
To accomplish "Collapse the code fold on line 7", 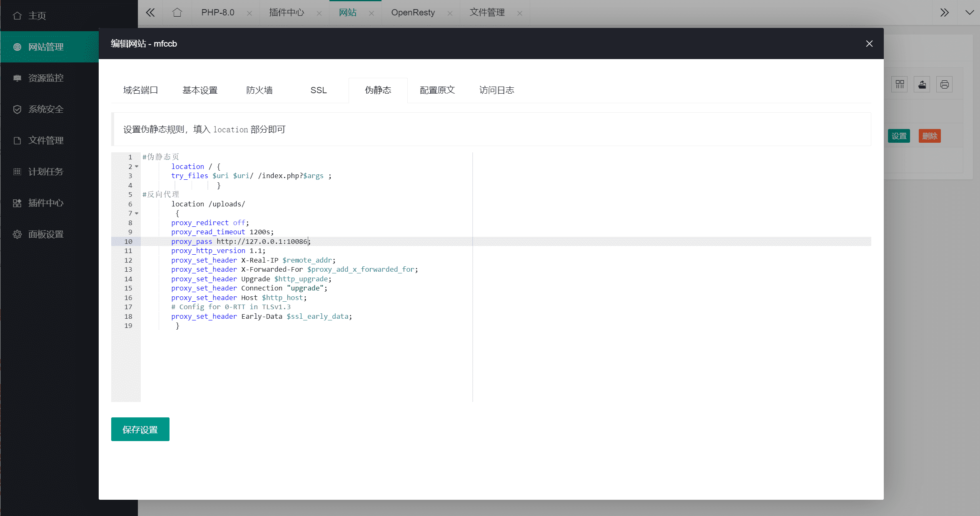I will [x=137, y=213].
